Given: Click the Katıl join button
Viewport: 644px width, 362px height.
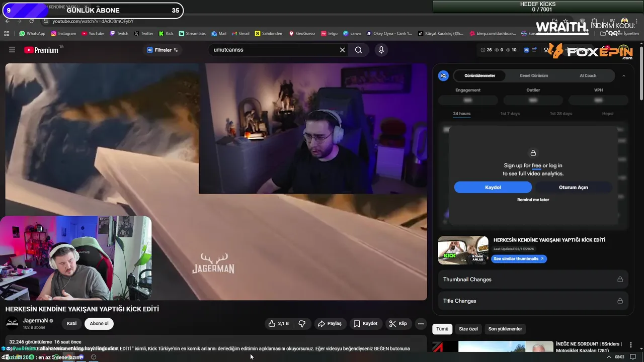Looking at the screenshot, I should pos(72,324).
